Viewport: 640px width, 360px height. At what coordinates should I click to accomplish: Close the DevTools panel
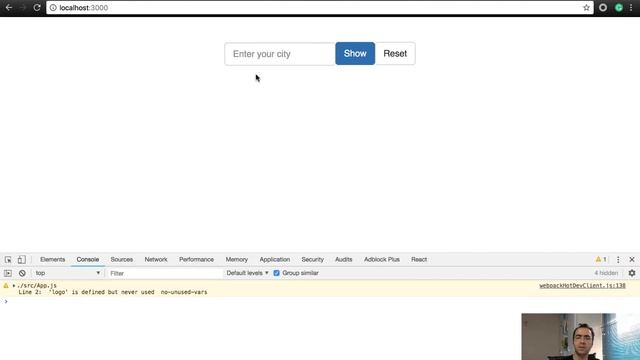pos(632,260)
